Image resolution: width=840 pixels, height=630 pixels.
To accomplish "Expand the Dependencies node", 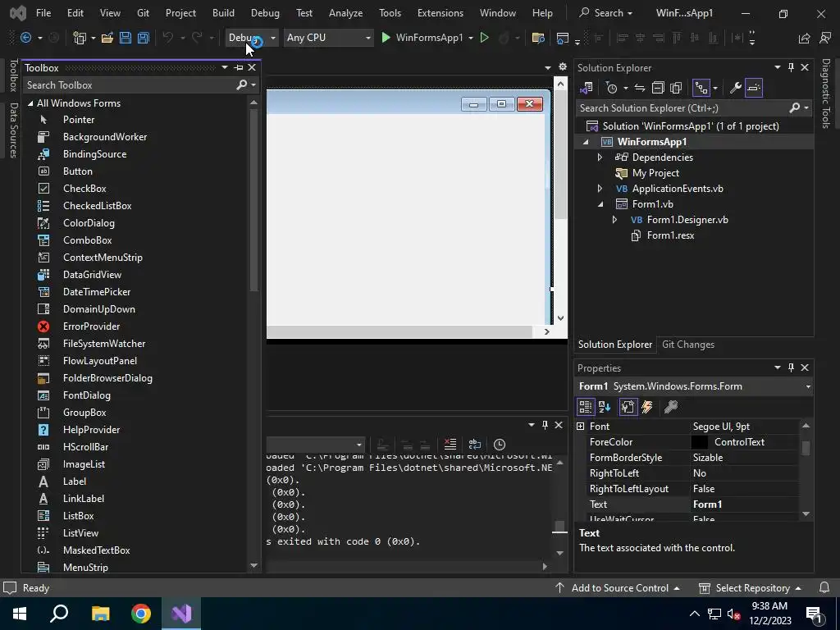I will pyautogui.click(x=600, y=157).
